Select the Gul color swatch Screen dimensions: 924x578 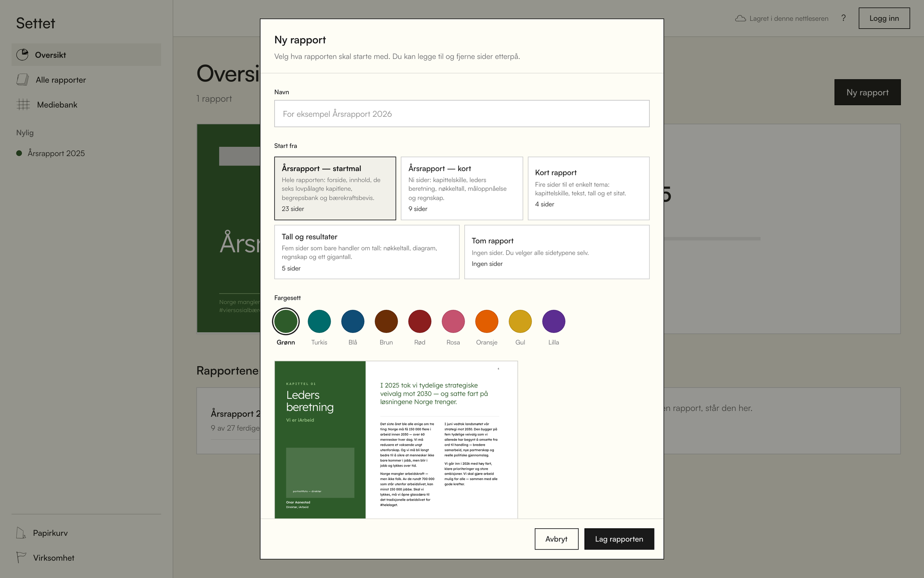(x=520, y=321)
